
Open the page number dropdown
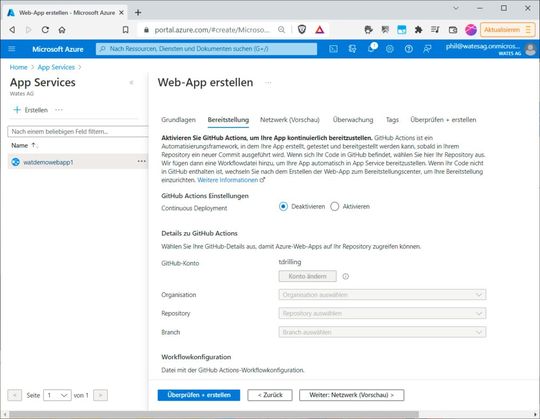[57, 395]
